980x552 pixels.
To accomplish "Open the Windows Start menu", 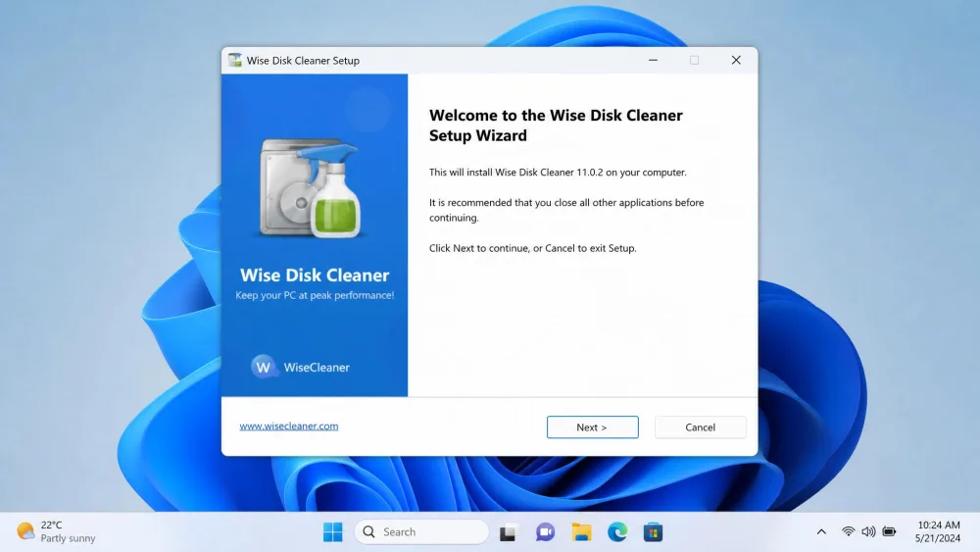I will 332,532.
